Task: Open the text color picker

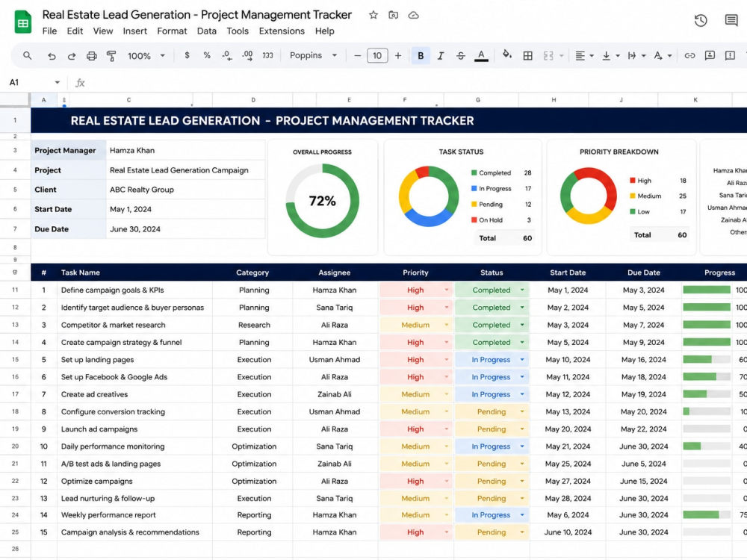Action: [481, 56]
